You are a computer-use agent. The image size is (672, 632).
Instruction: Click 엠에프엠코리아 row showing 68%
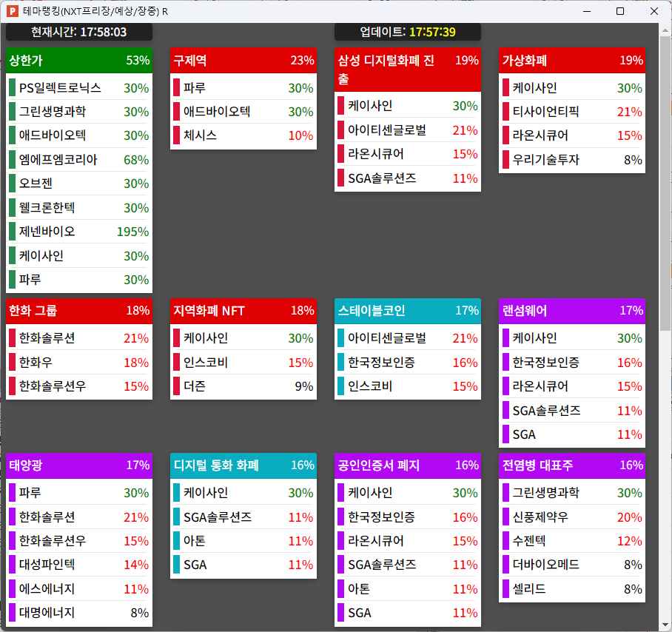pyautogui.click(x=79, y=160)
